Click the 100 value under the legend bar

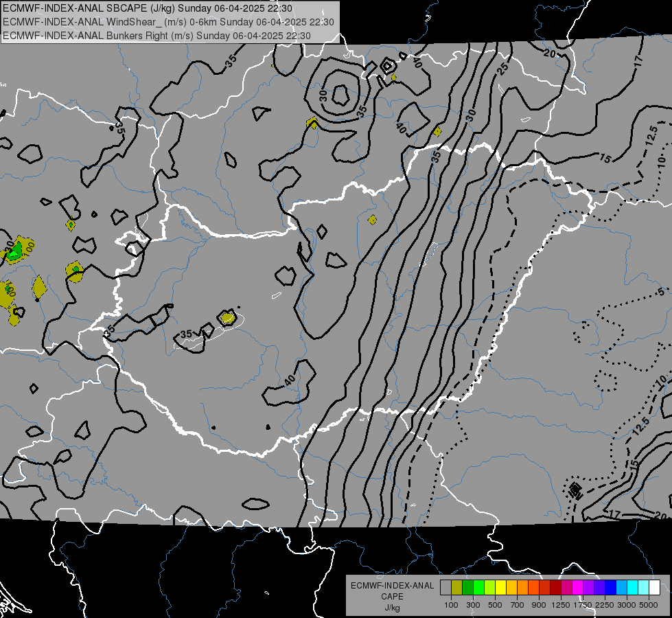point(451,605)
